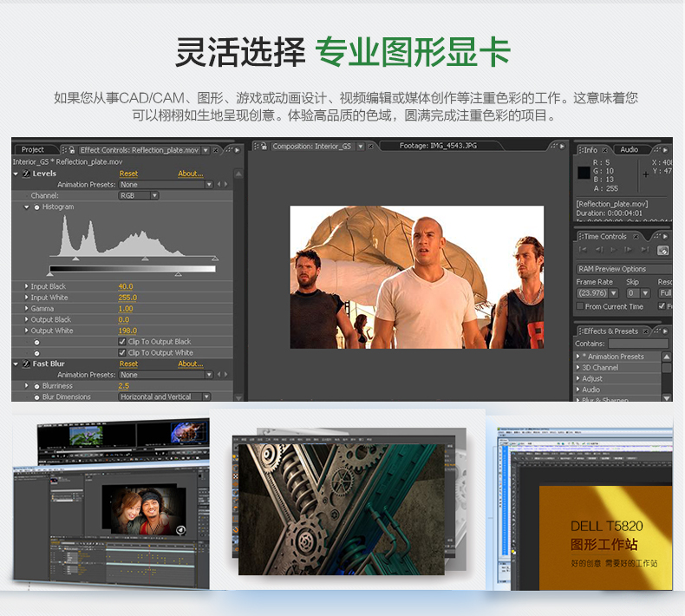The image size is (685, 616).
Task: Toggle the Levels effect enable icon
Action: (26, 174)
